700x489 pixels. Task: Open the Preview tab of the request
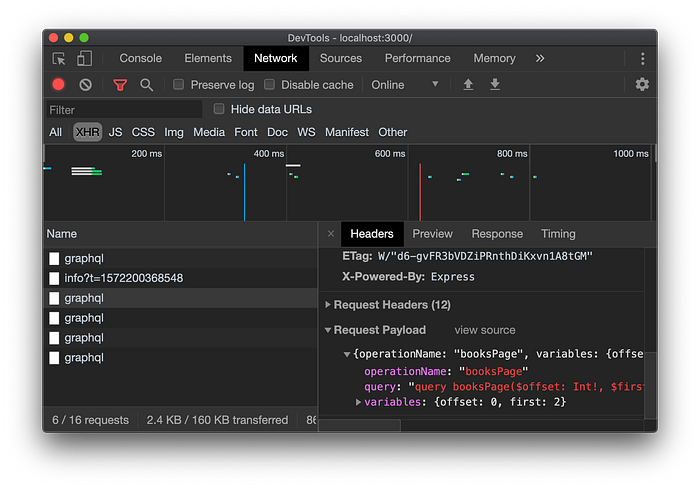(432, 234)
